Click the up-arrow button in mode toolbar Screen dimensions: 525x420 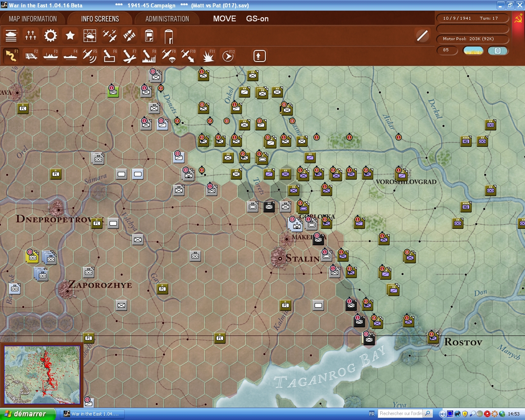point(259,56)
